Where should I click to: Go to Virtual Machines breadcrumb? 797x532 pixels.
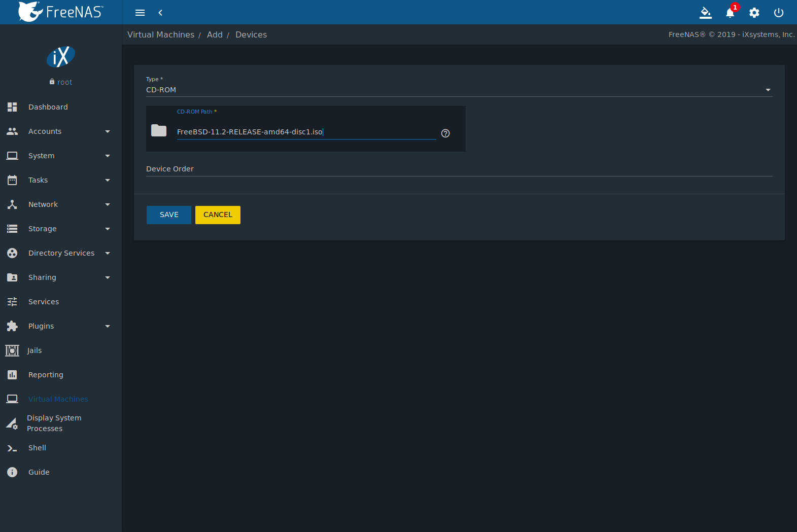pos(161,34)
